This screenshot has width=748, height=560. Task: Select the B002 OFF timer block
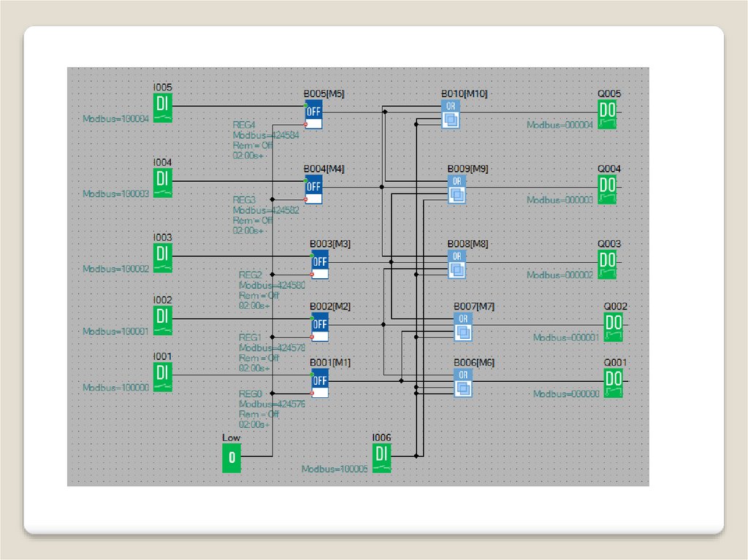(x=320, y=327)
